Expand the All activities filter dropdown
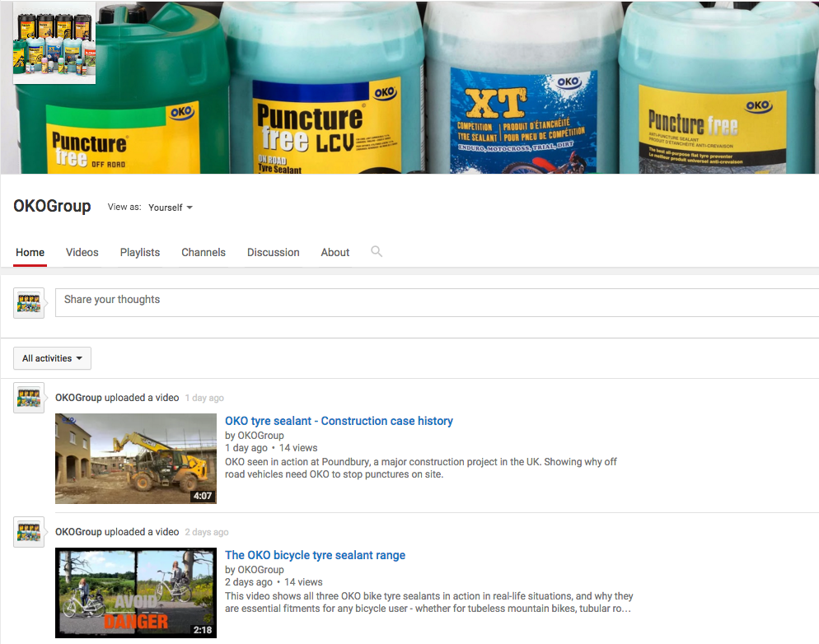 [52, 358]
